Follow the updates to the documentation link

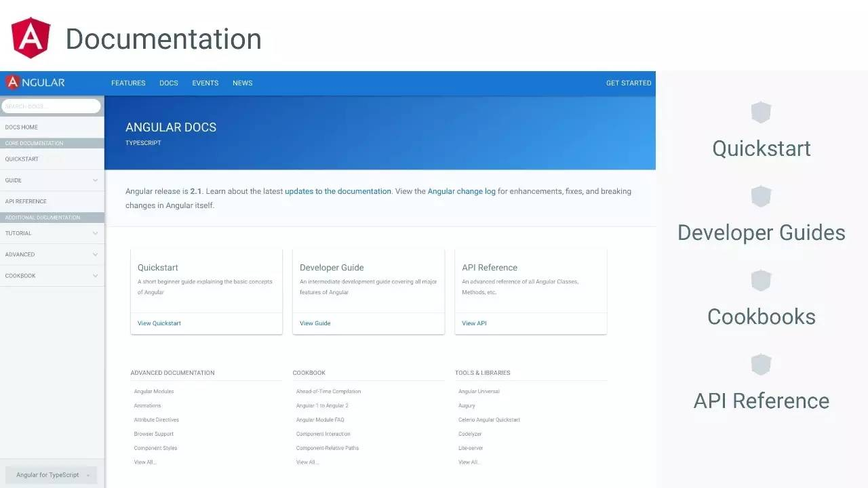[338, 191]
